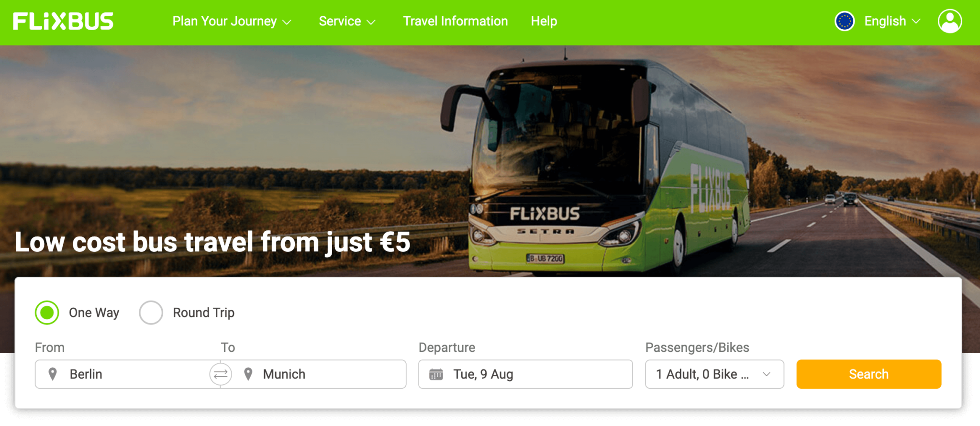Expand the Plan Your Journey menu
Image resolution: width=980 pixels, height=426 pixels.
[x=232, y=22]
